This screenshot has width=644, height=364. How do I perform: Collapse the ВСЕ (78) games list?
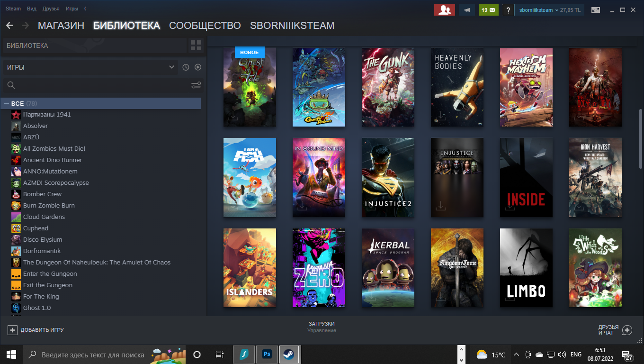[x=7, y=103]
